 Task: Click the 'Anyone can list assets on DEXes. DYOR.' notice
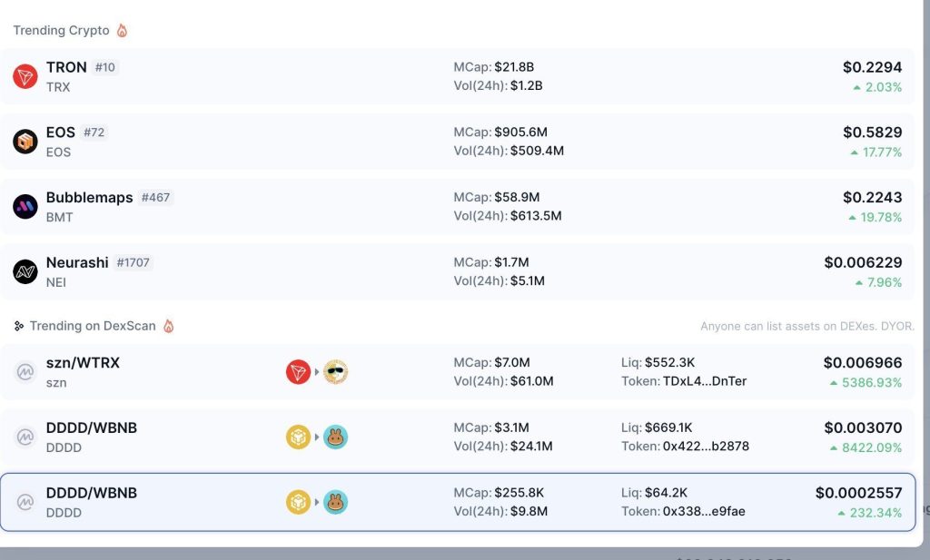tap(807, 327)
